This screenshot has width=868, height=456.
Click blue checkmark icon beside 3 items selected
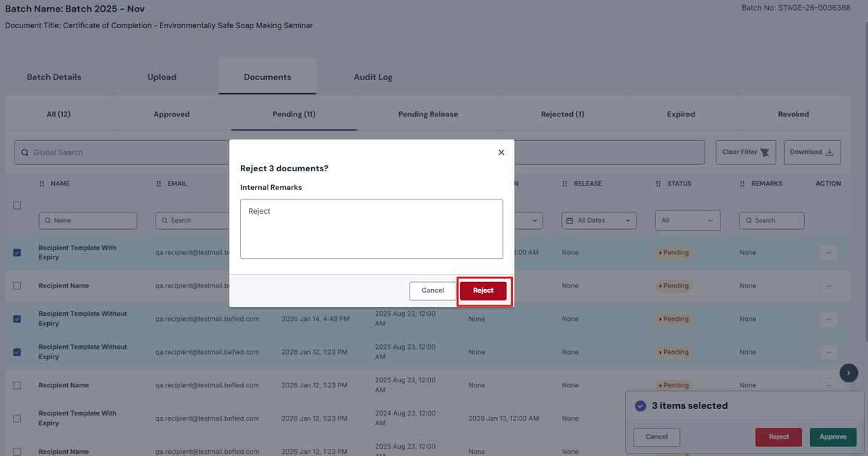click(640, 406)
